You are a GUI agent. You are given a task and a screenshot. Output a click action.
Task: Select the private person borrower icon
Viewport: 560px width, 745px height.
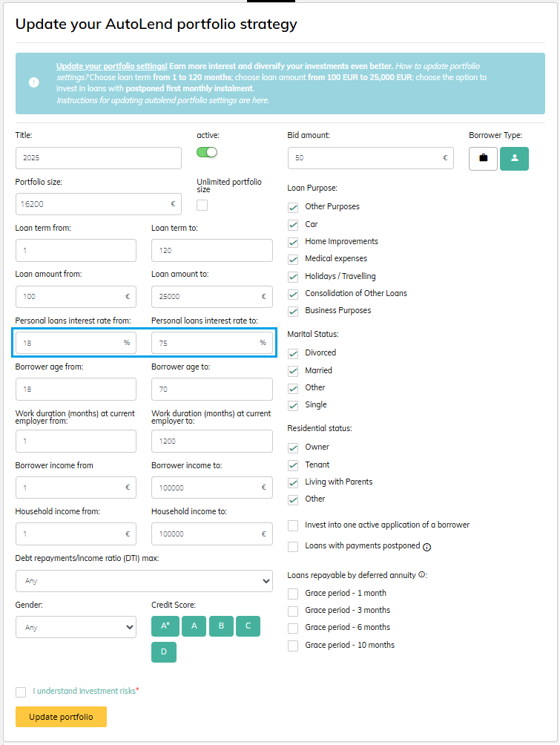click(514, 158)
